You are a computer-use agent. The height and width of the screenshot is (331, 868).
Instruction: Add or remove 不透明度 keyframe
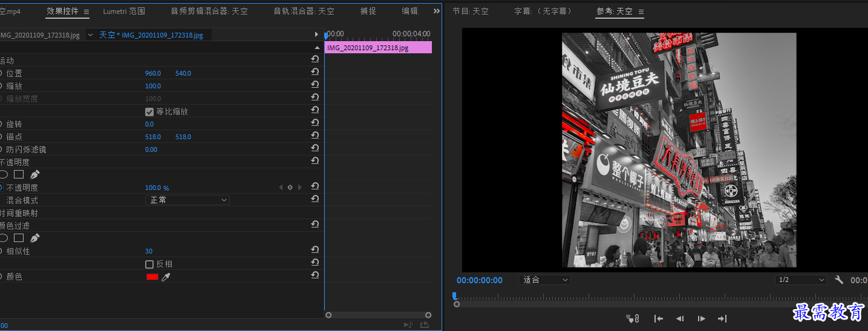pos(290,188)
